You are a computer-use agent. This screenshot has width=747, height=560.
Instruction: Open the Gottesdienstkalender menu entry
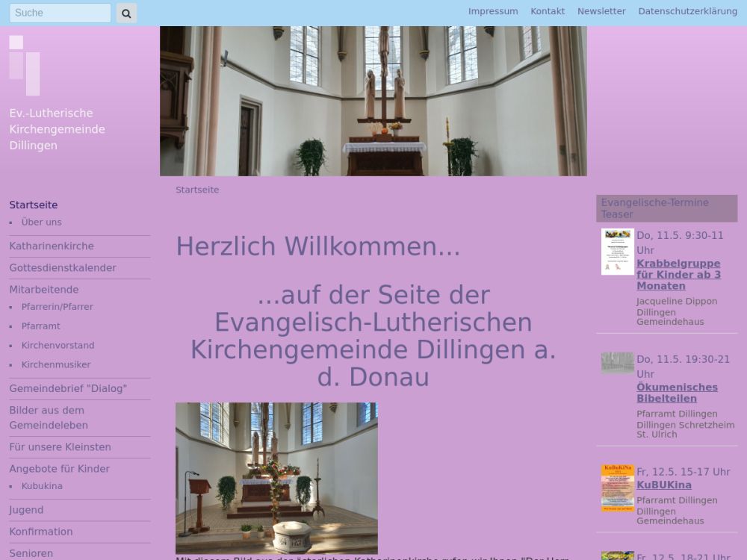click(63, 268)
